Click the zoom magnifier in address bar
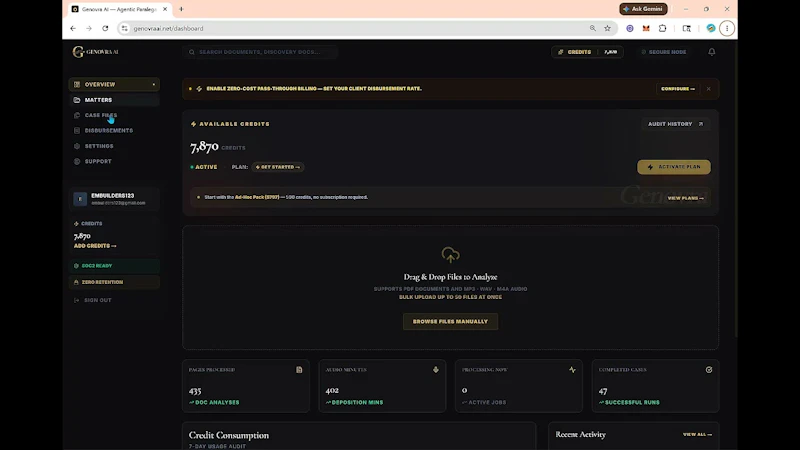Image resolution: width=800 pixels, height=450 pixels. 592,29
